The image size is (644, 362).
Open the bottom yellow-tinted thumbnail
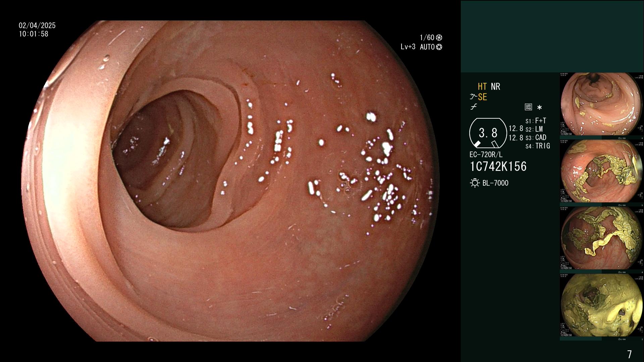pyautogui.click(x=602, y=305)
